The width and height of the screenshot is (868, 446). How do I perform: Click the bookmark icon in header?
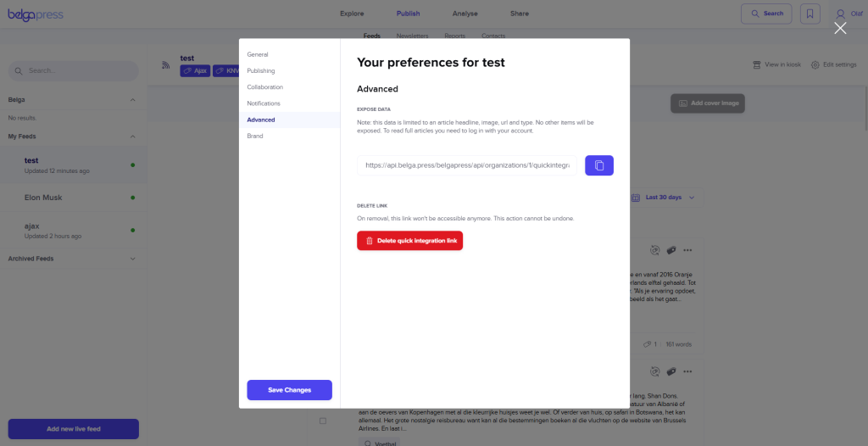click(x=810, y=14)
